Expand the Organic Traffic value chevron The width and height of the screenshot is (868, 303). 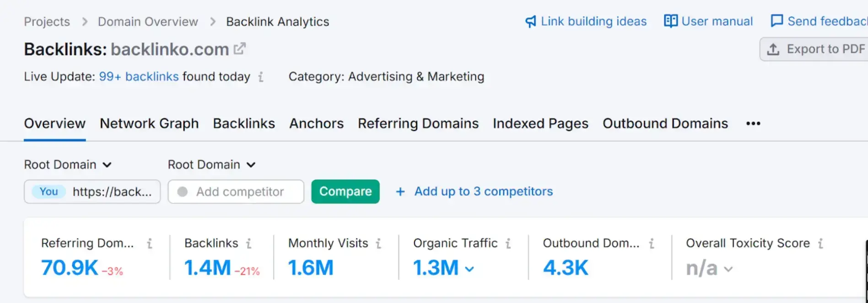(470, 269)
